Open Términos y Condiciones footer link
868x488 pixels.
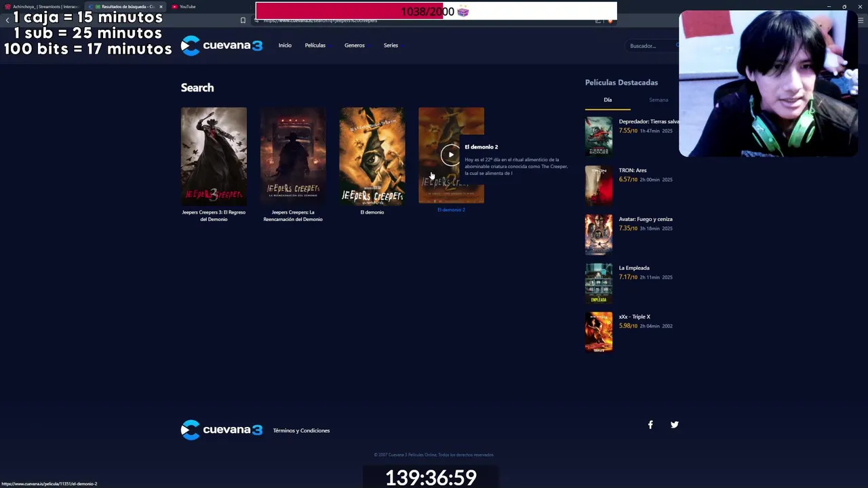click(301, 430)
